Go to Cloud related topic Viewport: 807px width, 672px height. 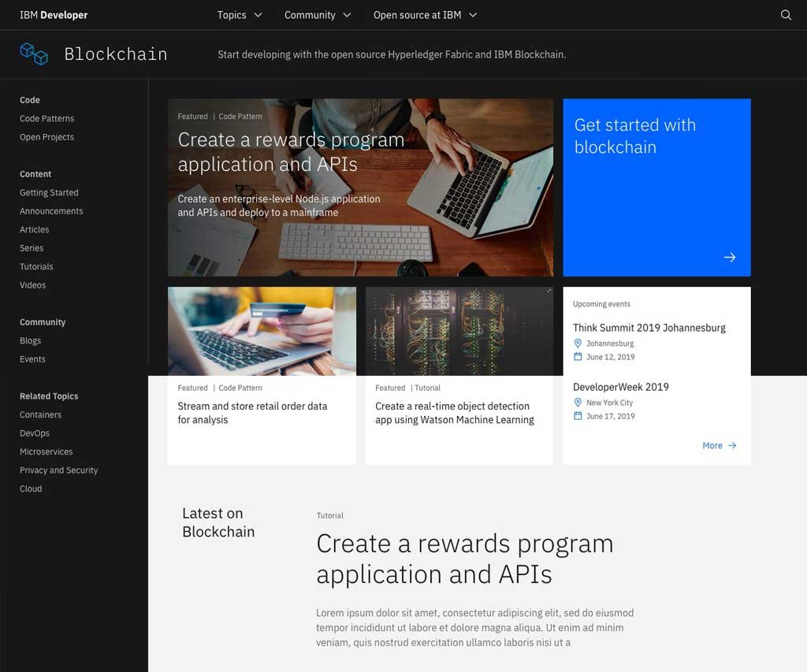31,488
